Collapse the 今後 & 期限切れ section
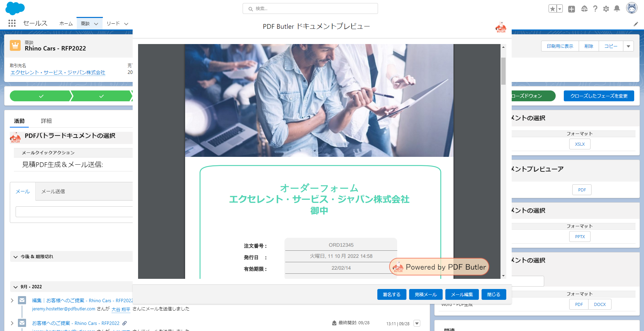 (x=15, y=257)
